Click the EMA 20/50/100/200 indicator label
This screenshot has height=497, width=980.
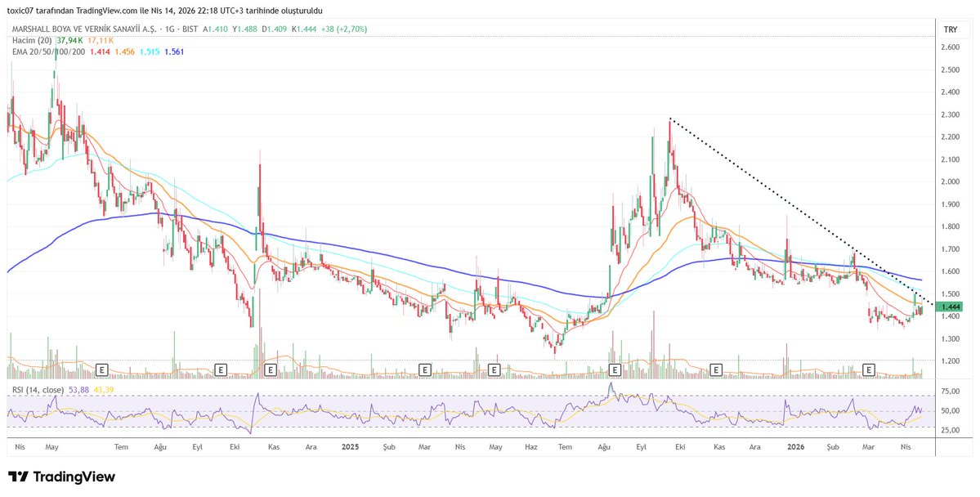point(47,51)
